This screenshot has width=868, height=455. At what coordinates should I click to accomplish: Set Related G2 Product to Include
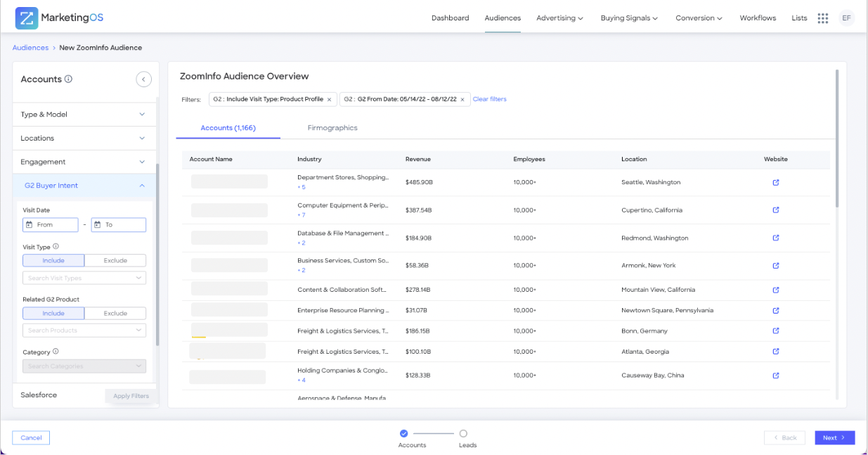pos(53,313)
